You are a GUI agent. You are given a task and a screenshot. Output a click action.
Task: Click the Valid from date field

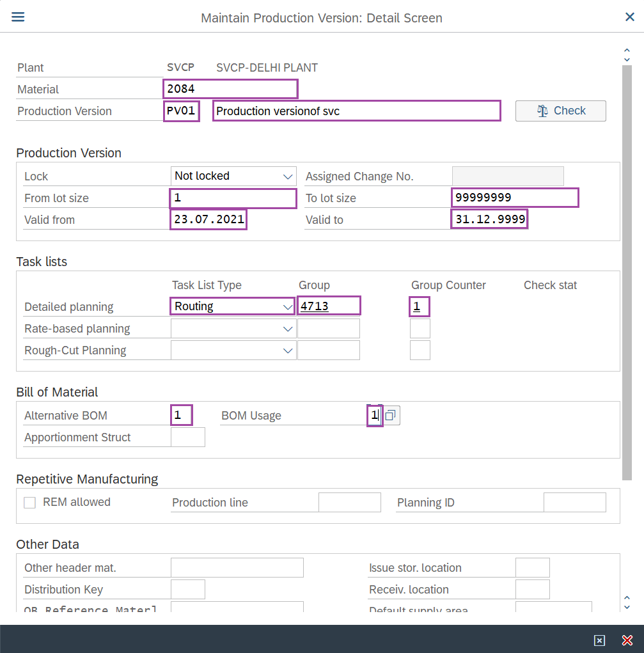coord(208,219)
